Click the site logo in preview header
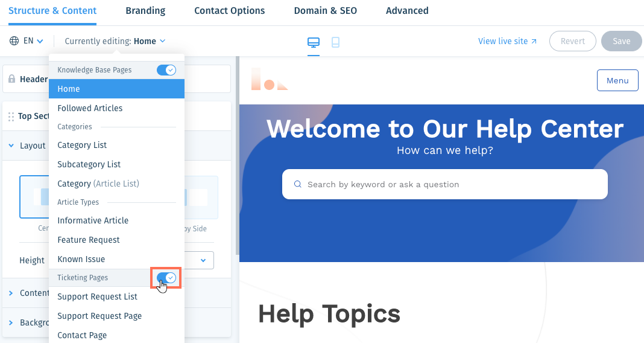Viewport: 644px width, 343px height. (x=270, y=79)
